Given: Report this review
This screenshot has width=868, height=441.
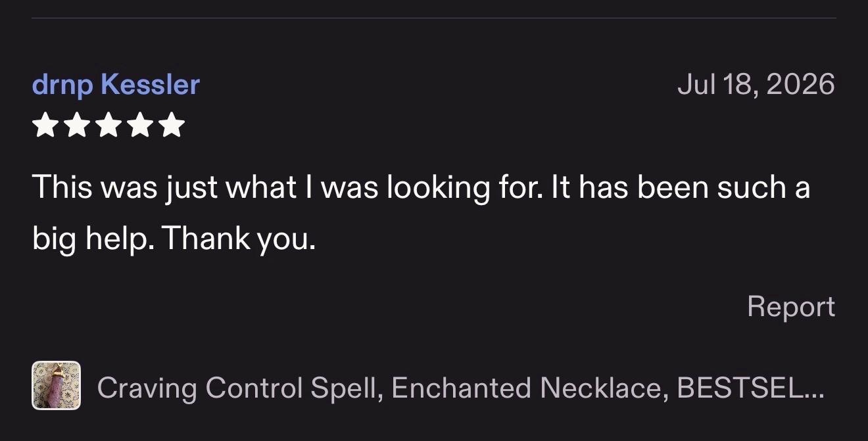Looking at the screenshot, I should [x=791, y=306].
